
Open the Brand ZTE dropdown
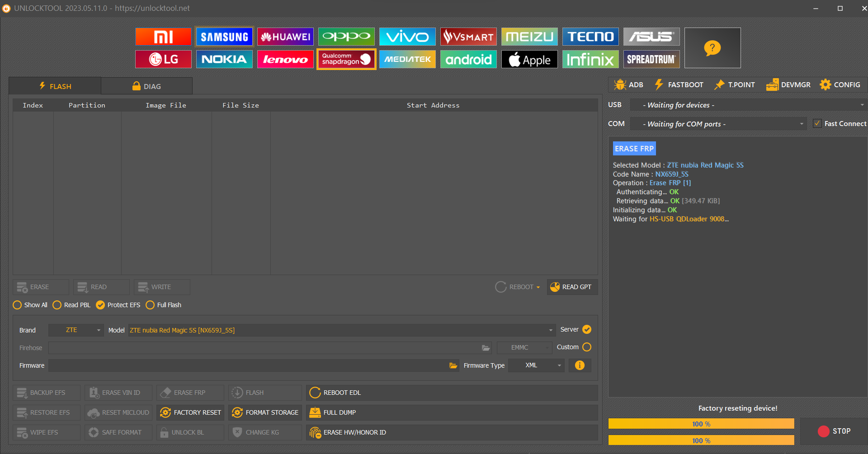[76, 330]
